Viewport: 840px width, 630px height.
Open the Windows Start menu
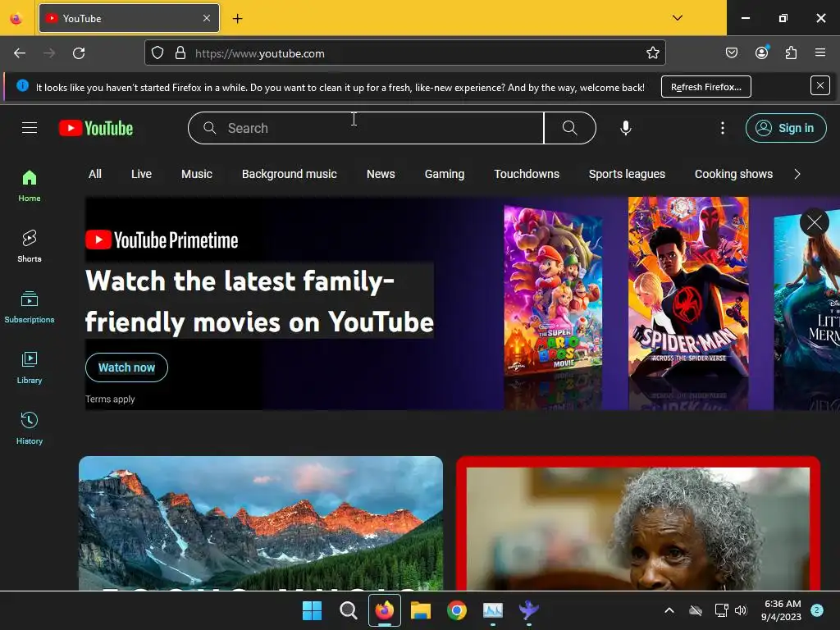pos(313,610)
